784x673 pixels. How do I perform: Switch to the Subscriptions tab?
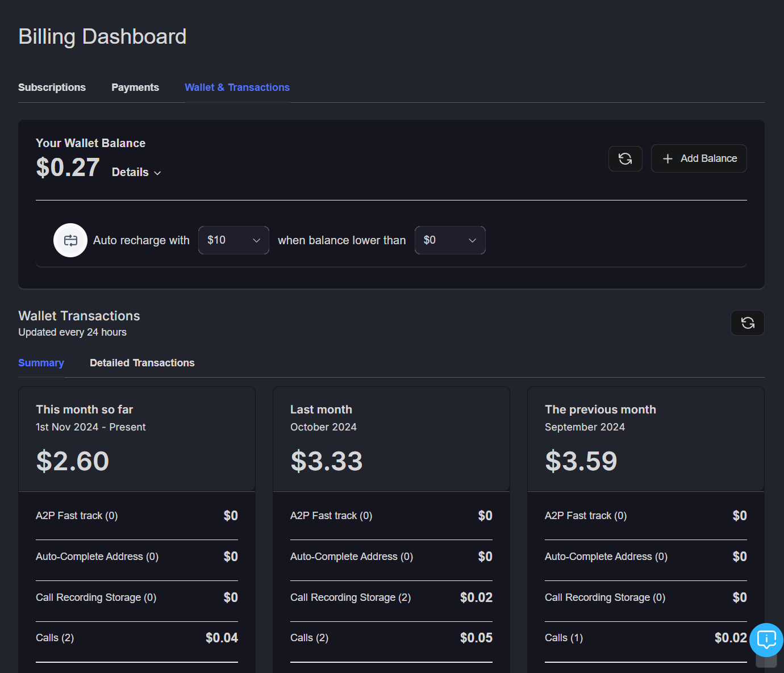[52, 87]
